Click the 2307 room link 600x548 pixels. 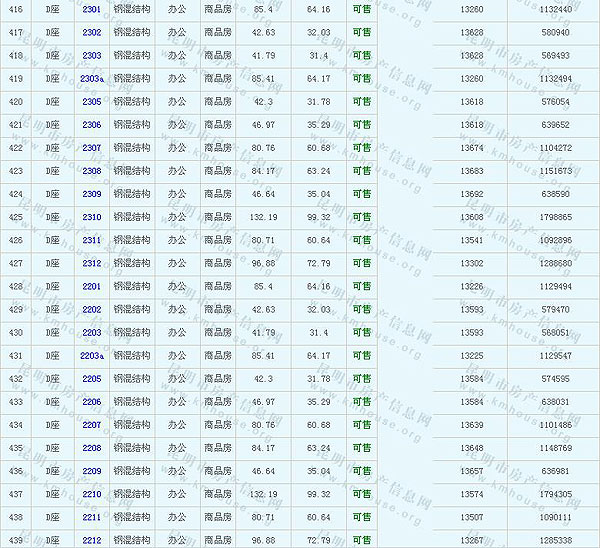coord(91,148)
